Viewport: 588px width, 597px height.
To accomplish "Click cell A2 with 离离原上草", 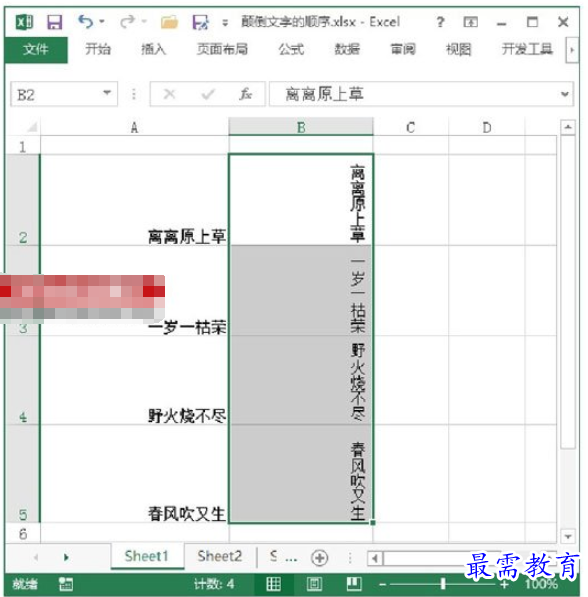I will (x=134, y=200).
